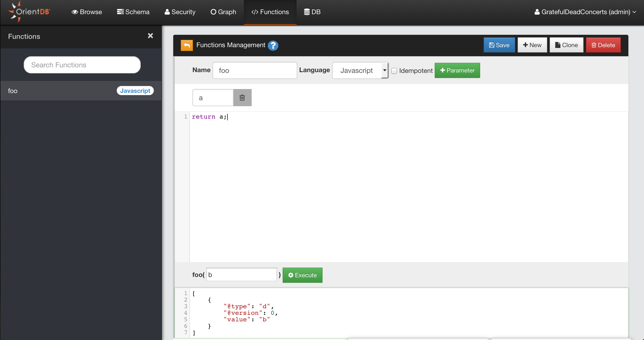
Task: Open the Language dropdown
Action: [360, 70]
